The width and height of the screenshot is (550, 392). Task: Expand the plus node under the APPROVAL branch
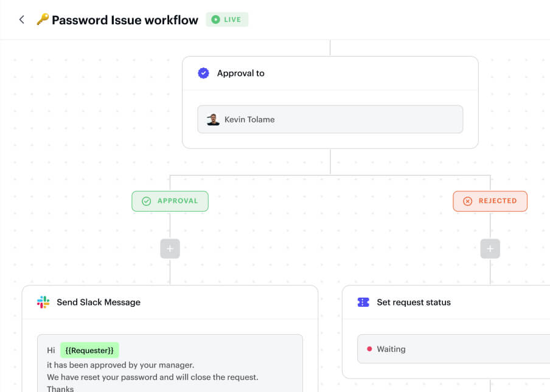(170, 248)
